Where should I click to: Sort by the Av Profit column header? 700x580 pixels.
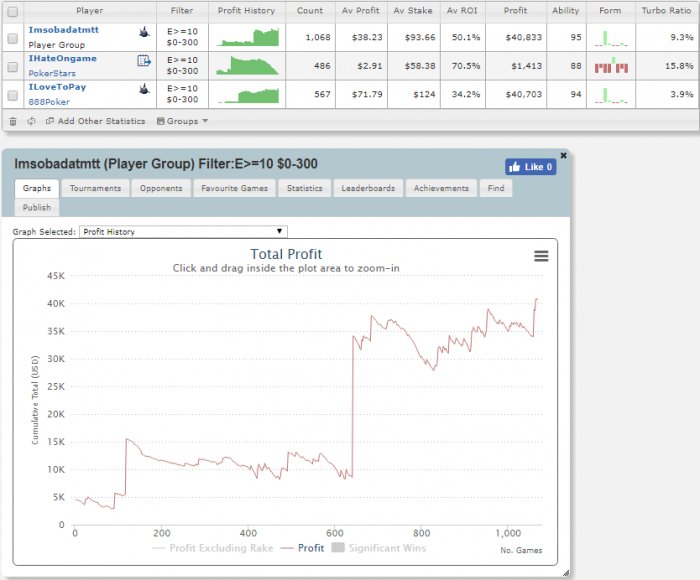click(x=361, y=11)
